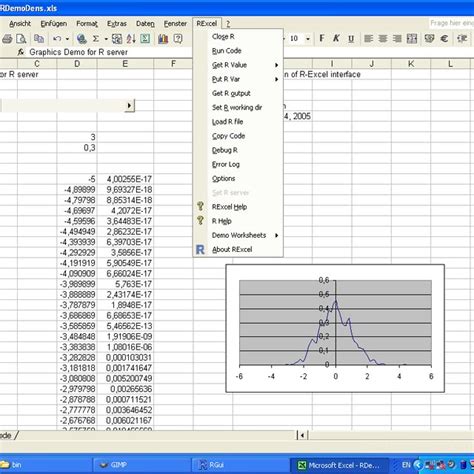Align cell text right
This screenshot has width=474, height=474.
(x=397, y=39)
